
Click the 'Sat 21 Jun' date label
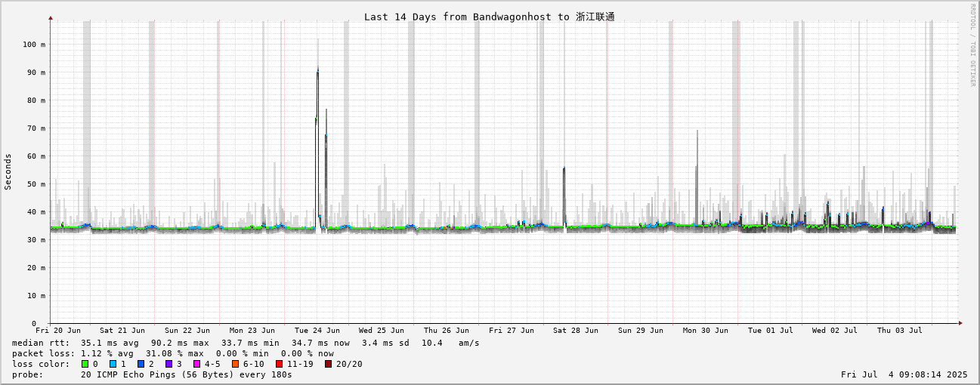tap(122, 331)
